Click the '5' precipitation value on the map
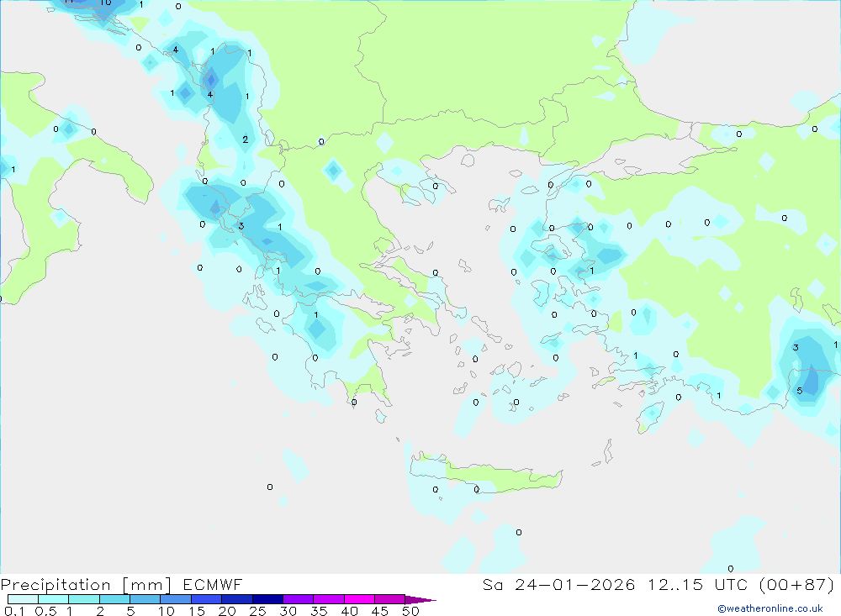The image size is (841, 616). [x=799, y=391]
